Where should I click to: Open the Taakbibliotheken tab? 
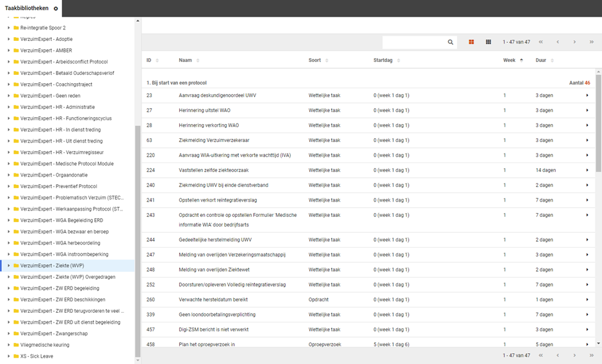click(x=26, y=8)
